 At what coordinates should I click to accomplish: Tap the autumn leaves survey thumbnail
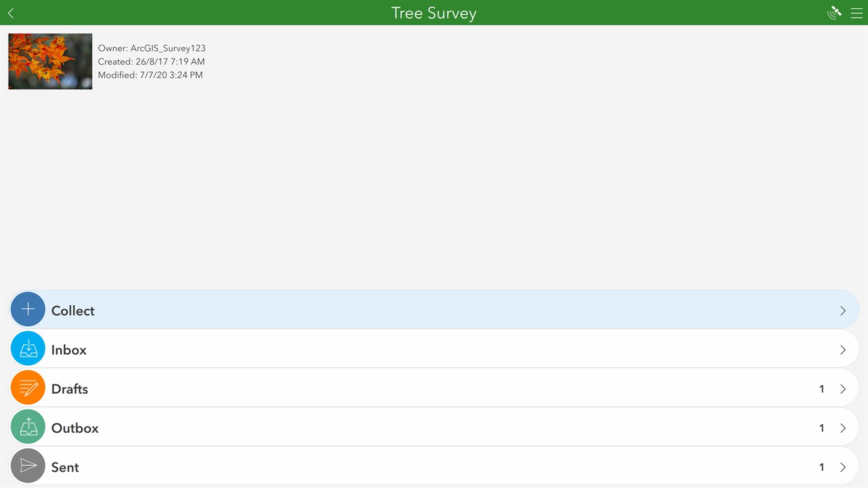point(50,61)
